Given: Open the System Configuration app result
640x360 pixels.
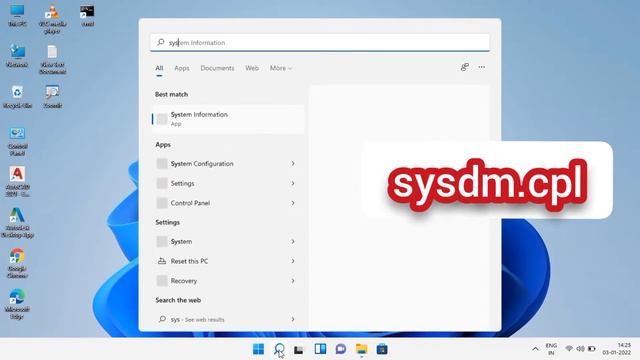Looking at the screenshot, I should (220, 164).
